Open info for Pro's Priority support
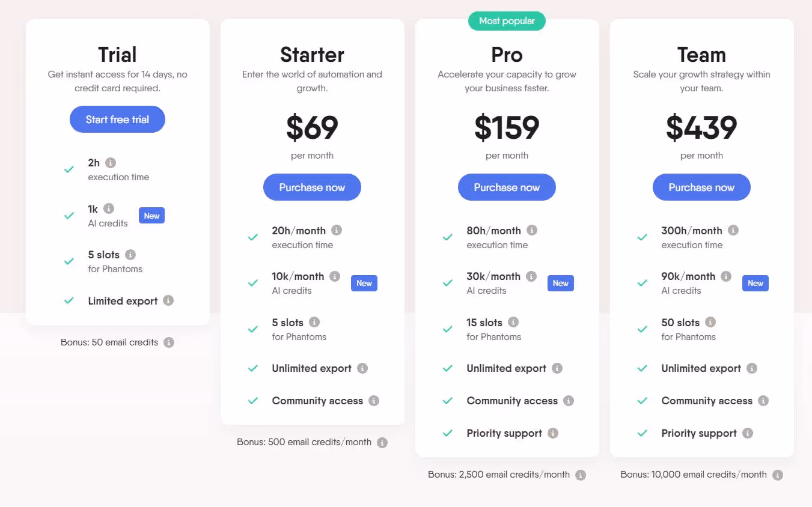The width and height of the screenshot is (812, 507). (553, 433)
